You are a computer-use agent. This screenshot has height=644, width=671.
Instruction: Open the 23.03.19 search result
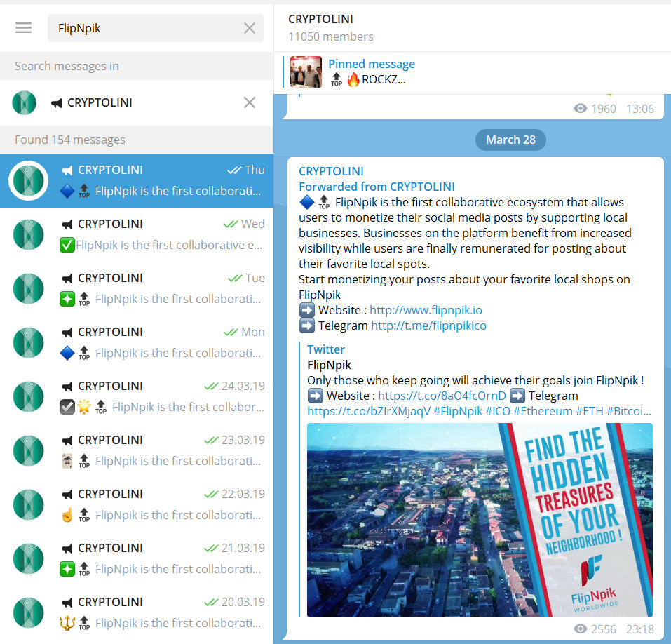coord(137,450)
